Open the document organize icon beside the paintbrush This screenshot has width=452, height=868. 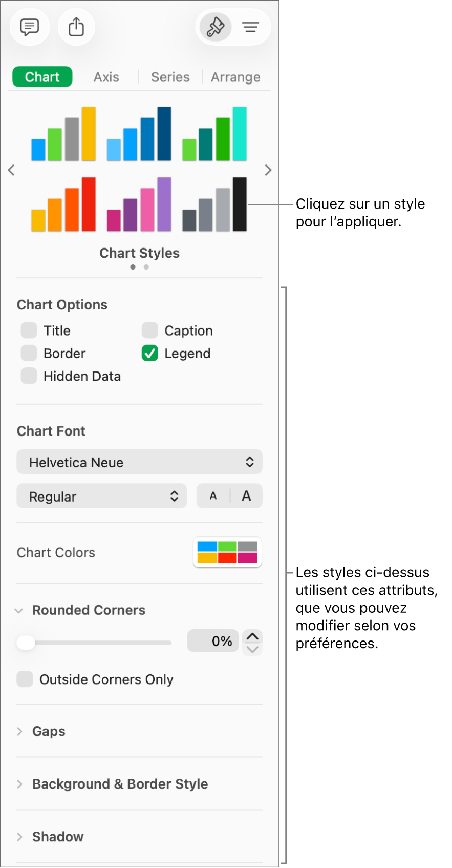pos(250,27)
